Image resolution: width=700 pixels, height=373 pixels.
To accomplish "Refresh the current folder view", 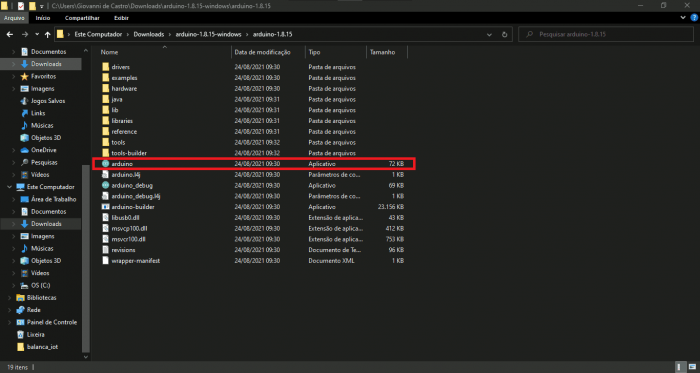I will coord(504,34).
